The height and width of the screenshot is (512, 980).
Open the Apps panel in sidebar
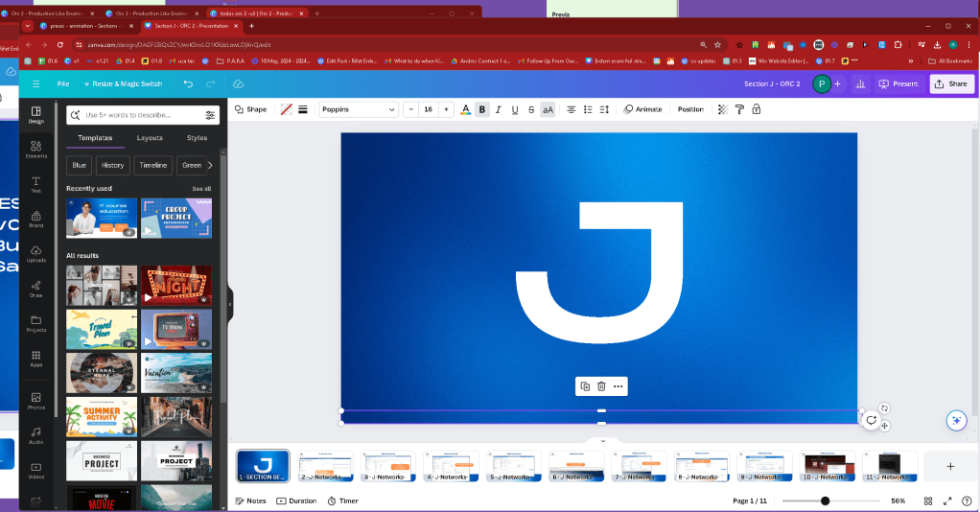36,359
